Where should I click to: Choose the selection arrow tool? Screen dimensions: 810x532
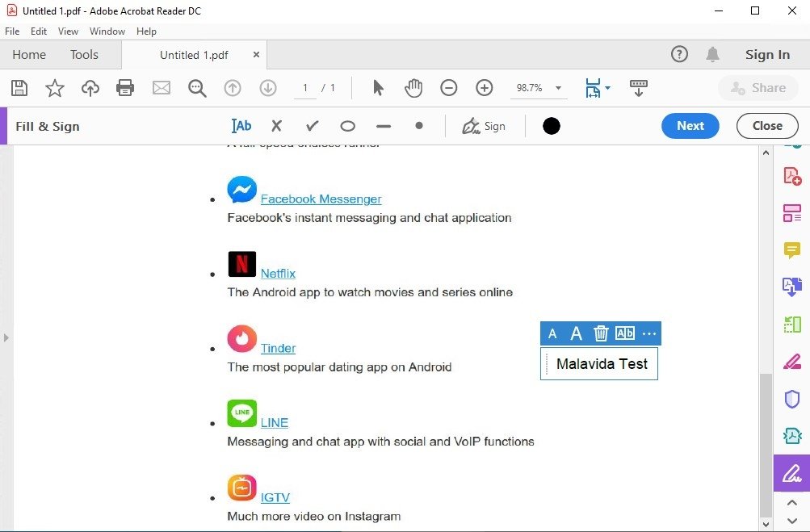click(378, 88)
